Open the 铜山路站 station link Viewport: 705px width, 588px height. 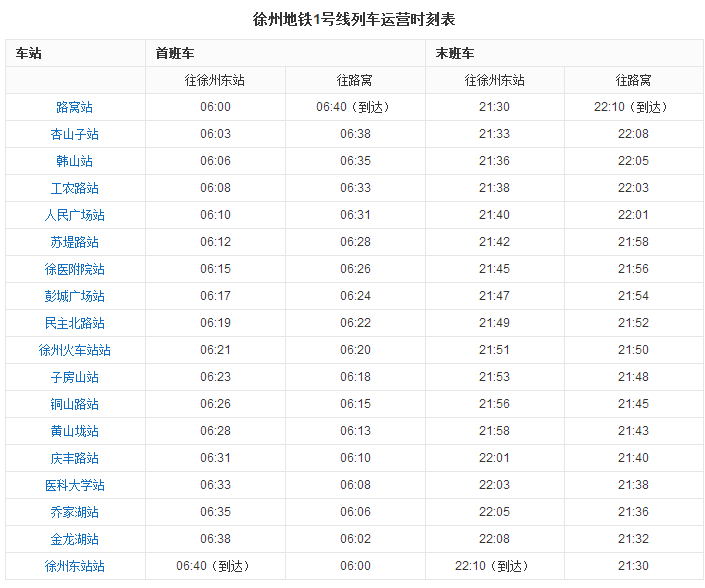(75, 404)
